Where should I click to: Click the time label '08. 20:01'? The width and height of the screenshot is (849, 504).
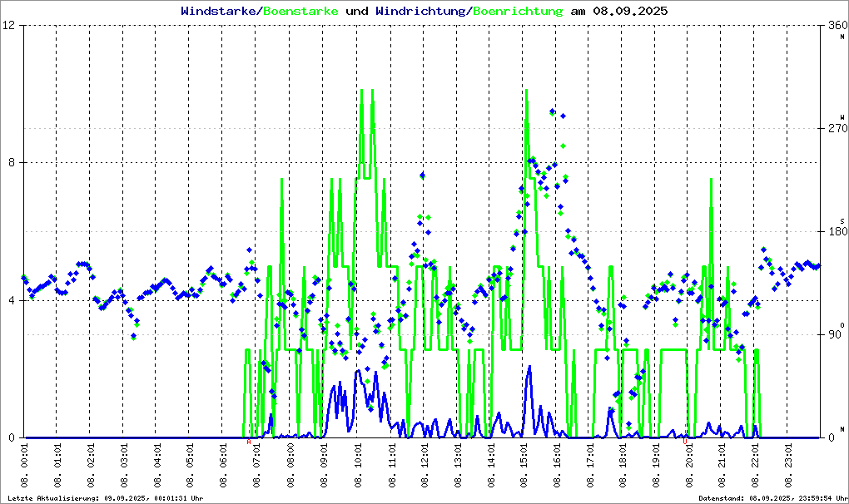688,466
